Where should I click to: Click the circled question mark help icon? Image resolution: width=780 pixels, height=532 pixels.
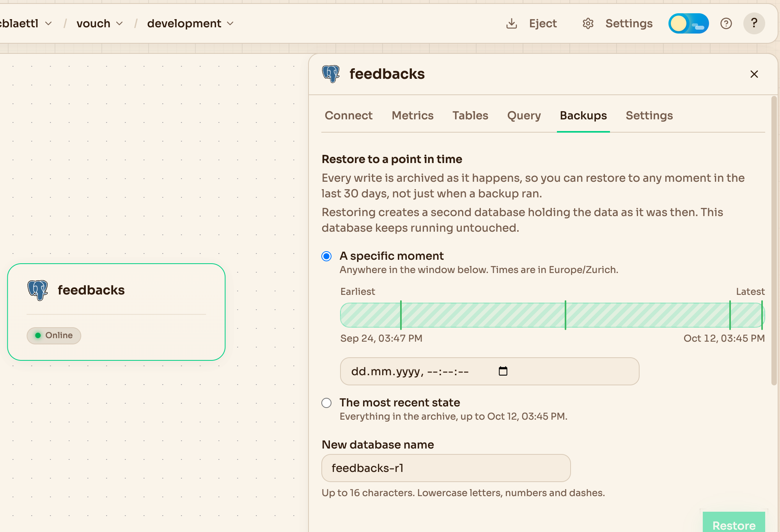[x=726, y=23]
